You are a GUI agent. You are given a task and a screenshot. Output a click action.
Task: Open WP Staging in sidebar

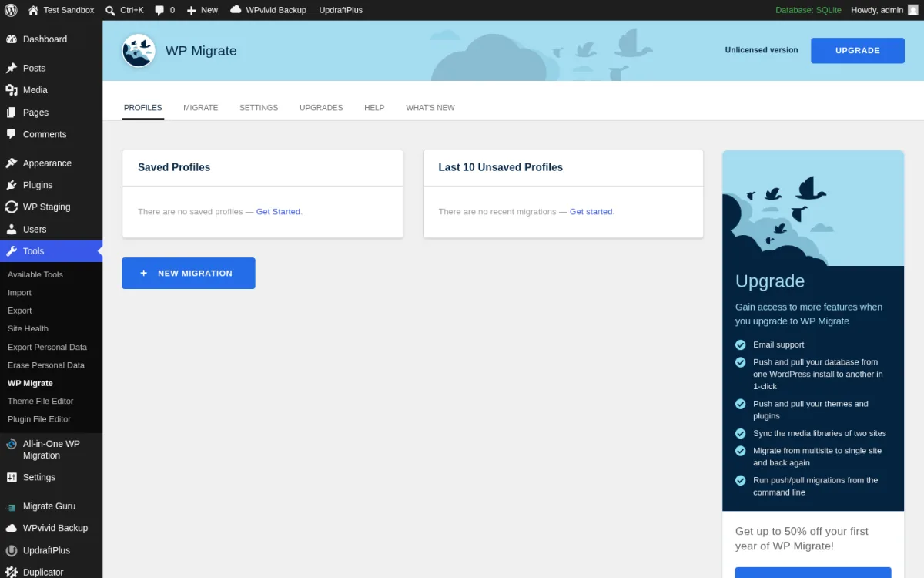[x=51, y=207]
